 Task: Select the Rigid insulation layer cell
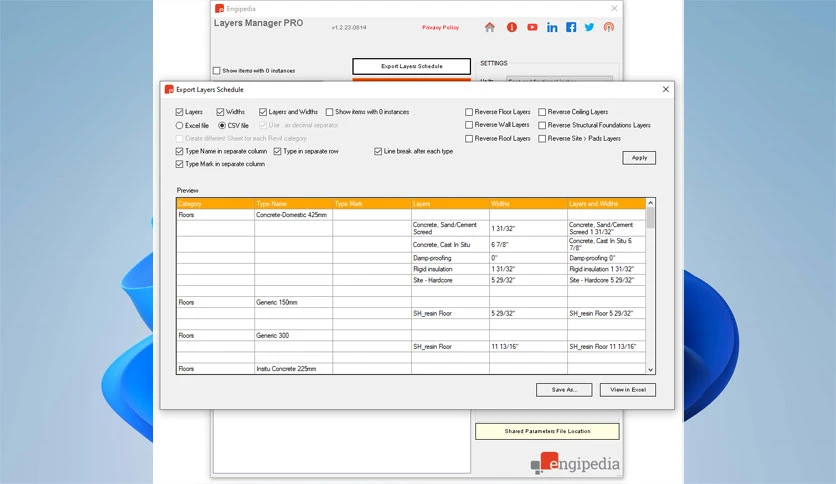(450, 269)
